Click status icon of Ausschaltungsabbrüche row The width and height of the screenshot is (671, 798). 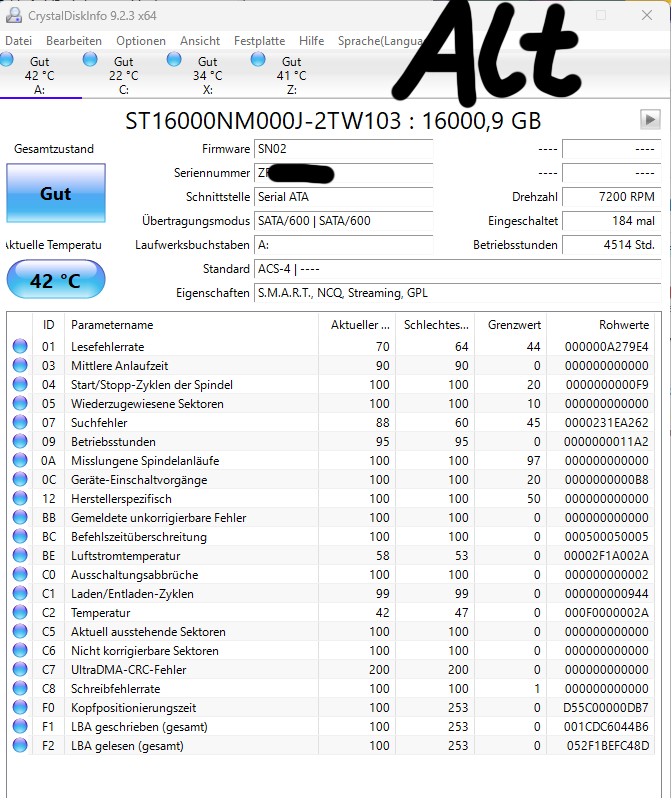tap(20, 574)
